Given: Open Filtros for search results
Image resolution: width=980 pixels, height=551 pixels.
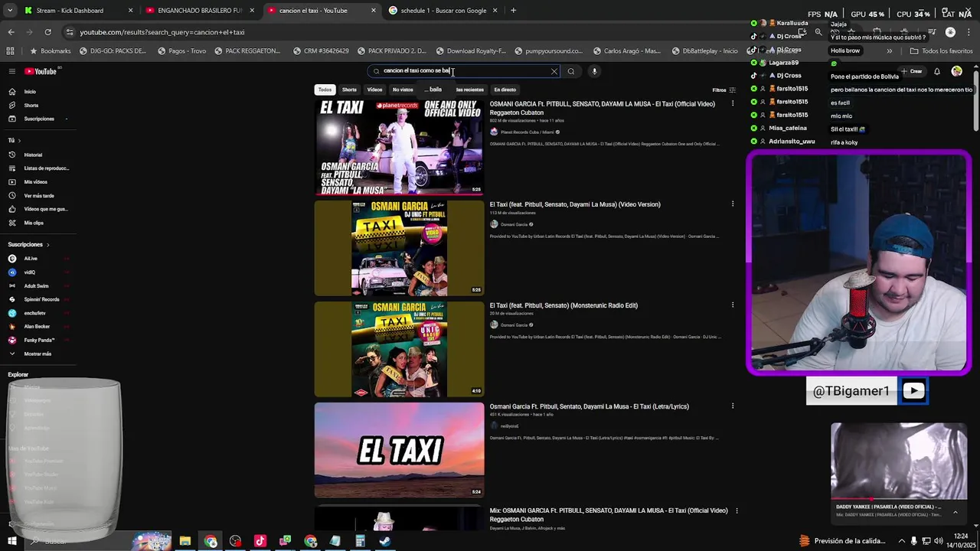Looking at the screenshot, I should pos(724,90).
